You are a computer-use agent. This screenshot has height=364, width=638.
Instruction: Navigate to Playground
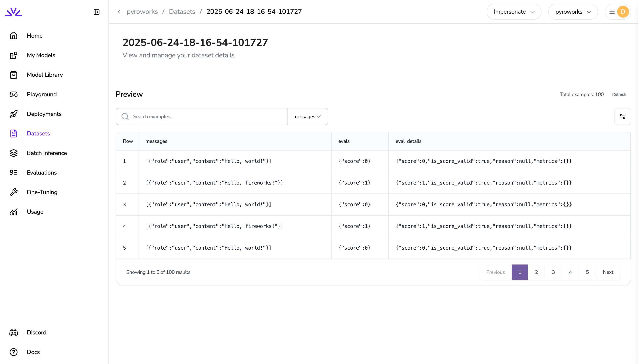pyautogui.click(x=42, y=94)
